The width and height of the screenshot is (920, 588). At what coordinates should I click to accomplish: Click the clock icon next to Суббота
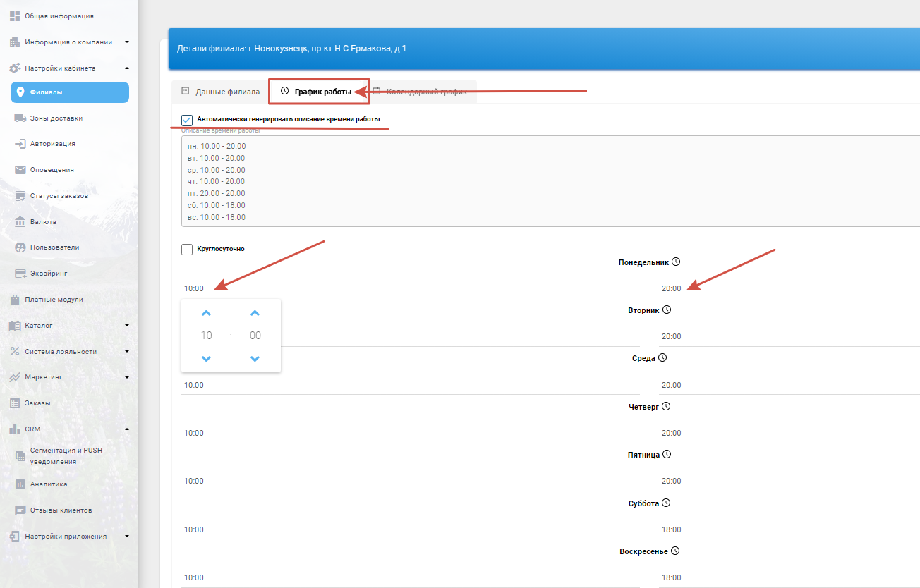coord(666,503)
